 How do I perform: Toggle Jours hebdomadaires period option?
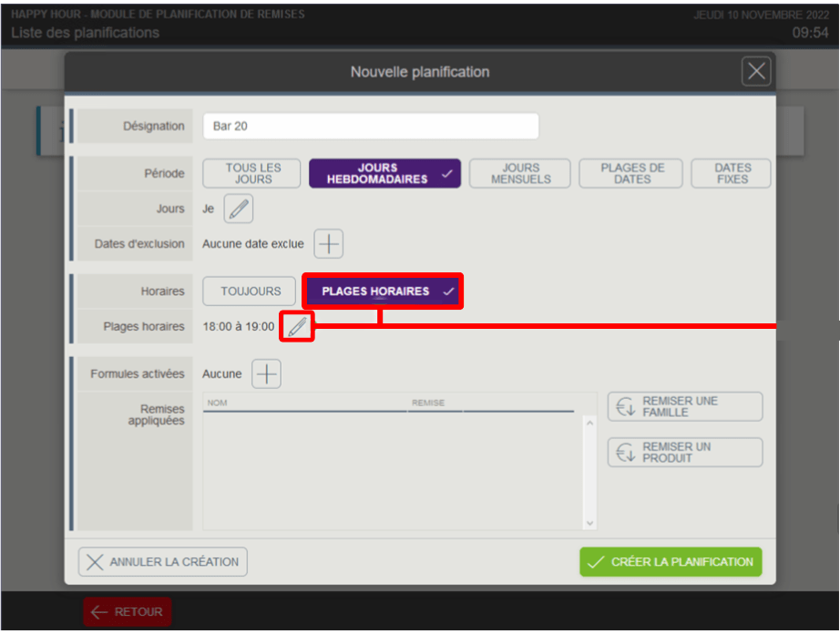coord(384,173)
